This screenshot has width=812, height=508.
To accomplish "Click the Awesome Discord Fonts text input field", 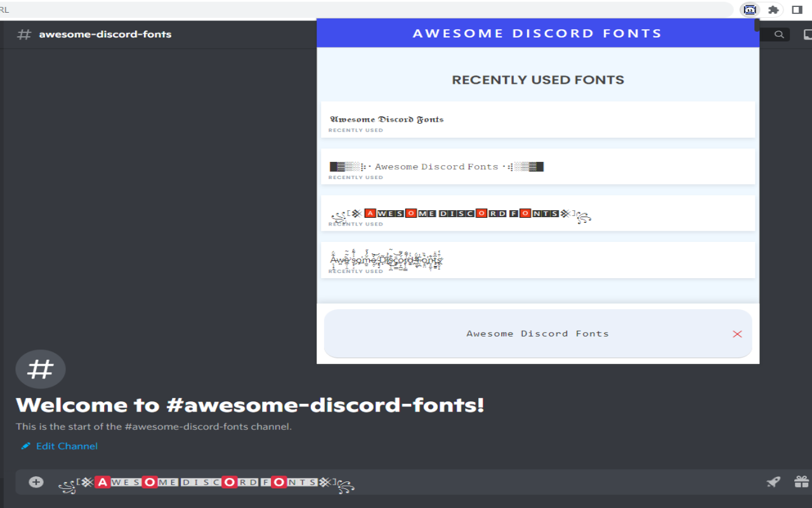I will tap(538, 333).
